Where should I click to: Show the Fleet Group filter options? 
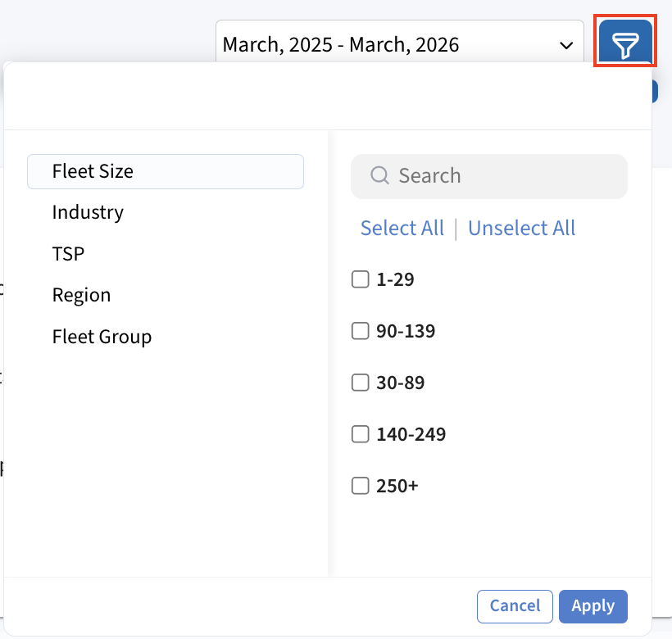(x=102, y=337)
